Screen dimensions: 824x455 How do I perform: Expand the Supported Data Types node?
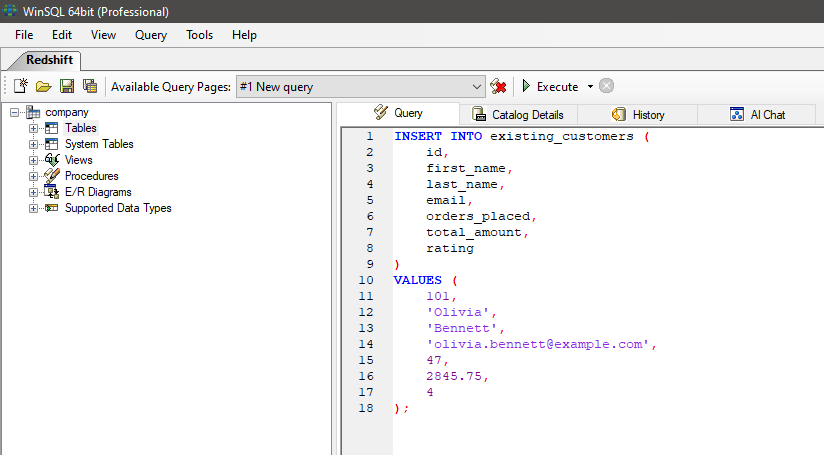(x=34, y=208)
